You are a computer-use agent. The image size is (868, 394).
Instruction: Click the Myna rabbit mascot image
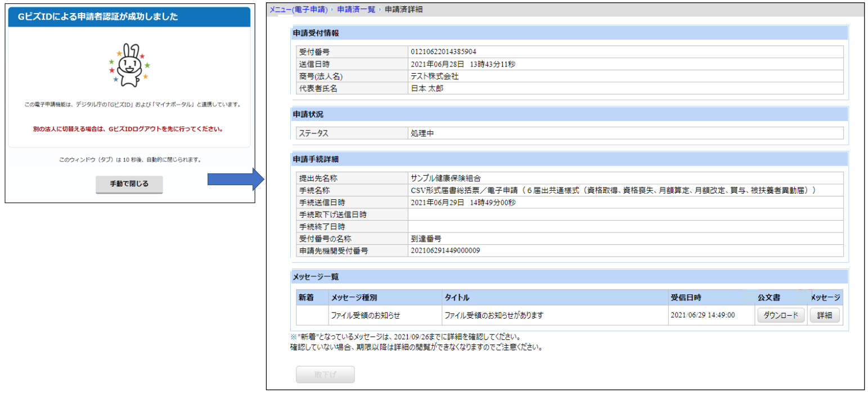click(129, 65)
